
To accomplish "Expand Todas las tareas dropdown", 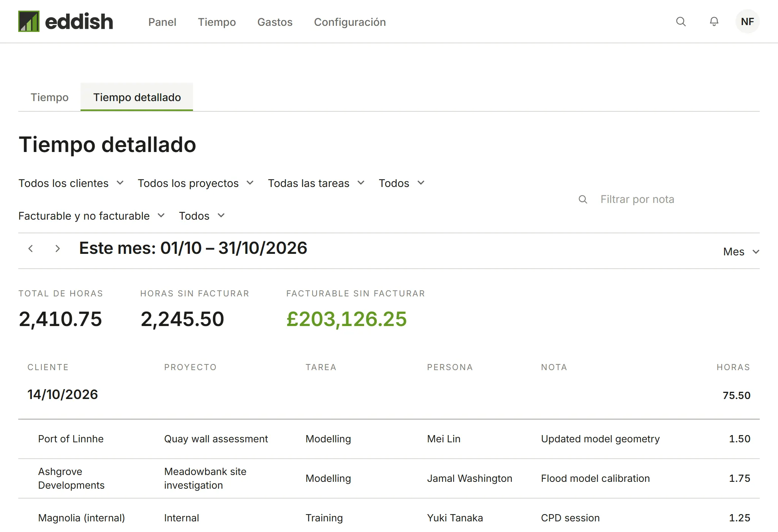I will pyautogui.click(x=316, y=183).
